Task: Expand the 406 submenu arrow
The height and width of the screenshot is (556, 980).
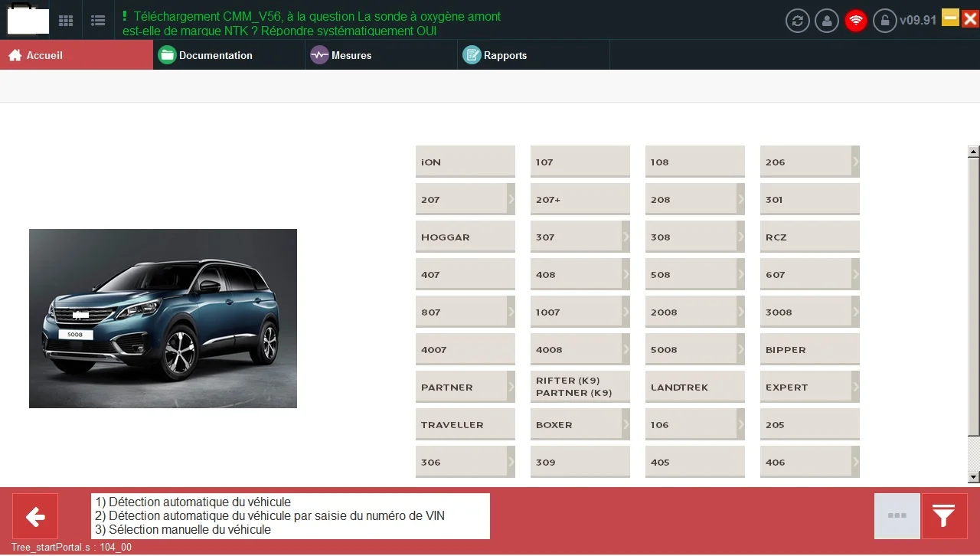Action: (855, 462)
